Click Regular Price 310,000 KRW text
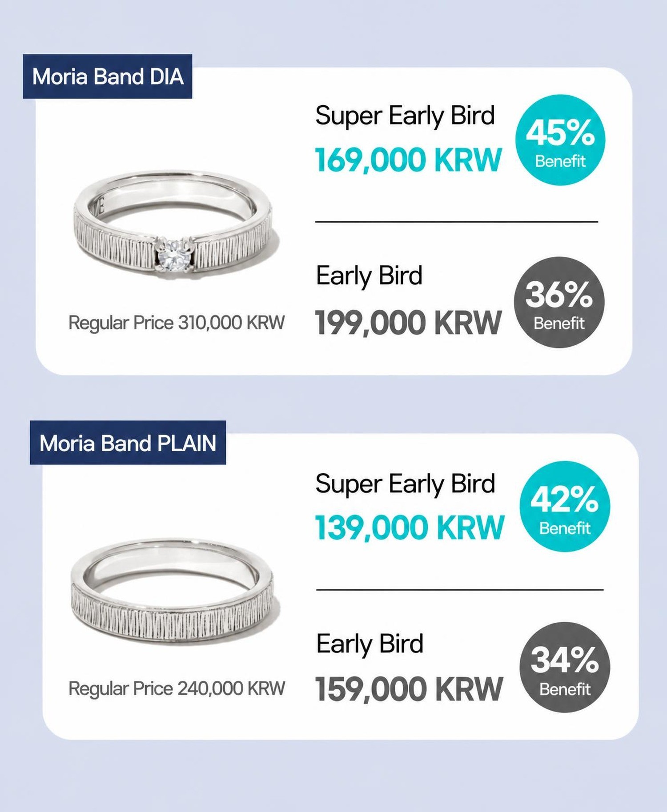Viewport: 667px width, 812px height. point(177,323)
